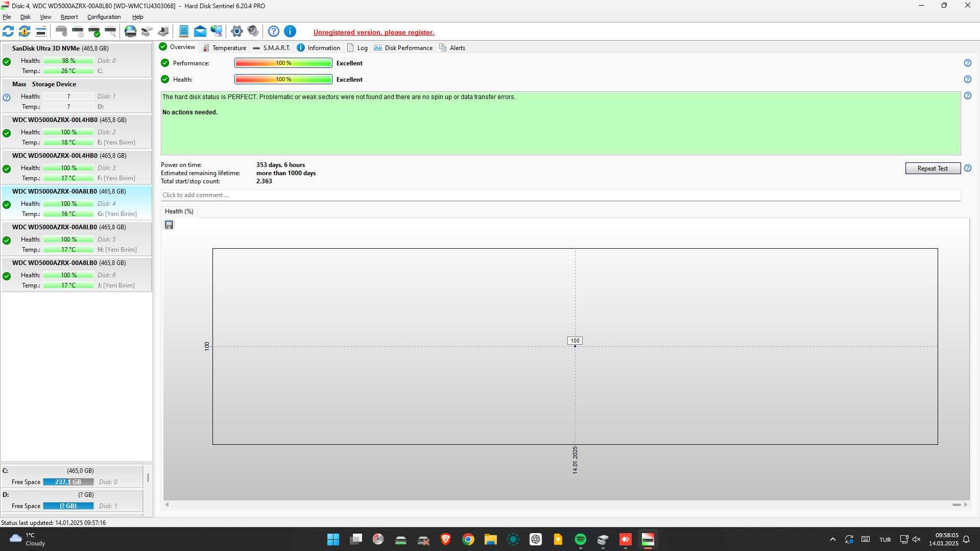Select Disk 6 WDC drive J:
This screenshot has width=980, height=551.
tap(77, 274)
